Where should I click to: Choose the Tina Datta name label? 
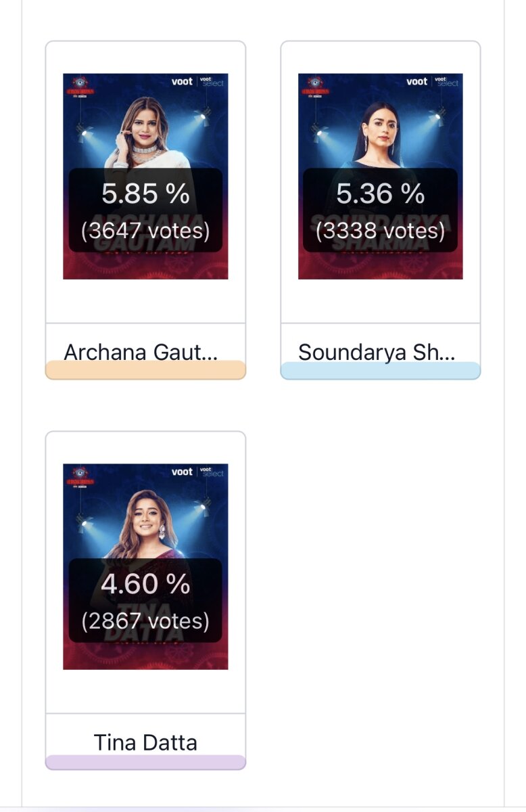pos(145,742)
